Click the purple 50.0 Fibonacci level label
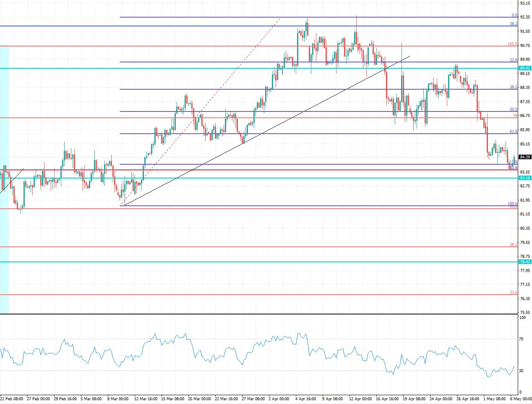 (513, 109)
